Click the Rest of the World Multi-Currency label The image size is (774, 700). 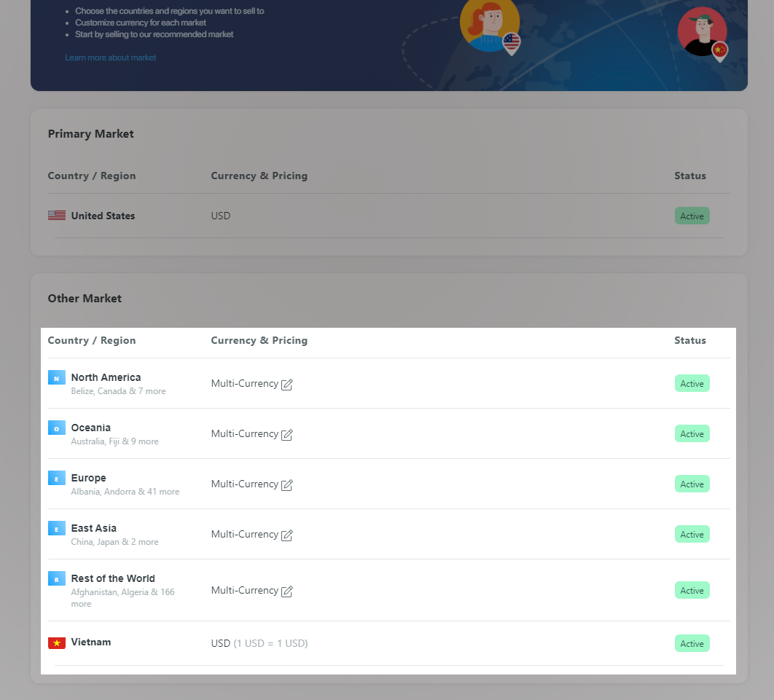(245, 591)
